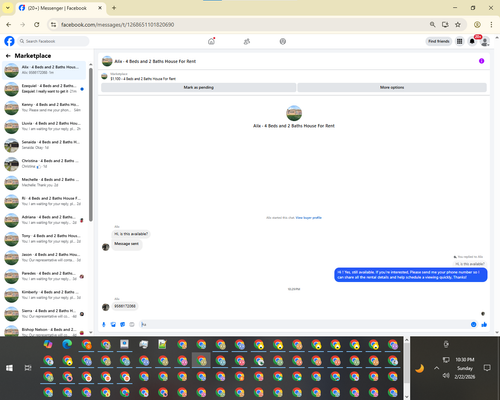Screen dimensions: 500x400
Task: Open the Jason conversation
Action: tap(44, 257)
